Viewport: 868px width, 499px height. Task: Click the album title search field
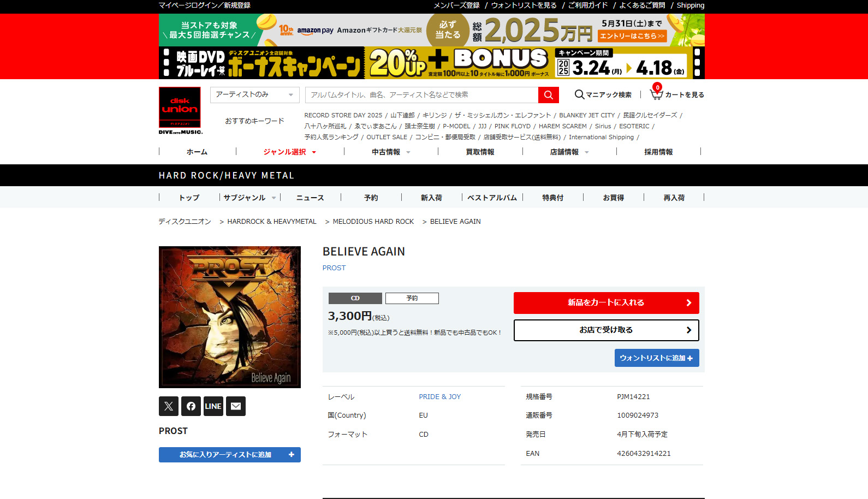(x=421, y=95)
